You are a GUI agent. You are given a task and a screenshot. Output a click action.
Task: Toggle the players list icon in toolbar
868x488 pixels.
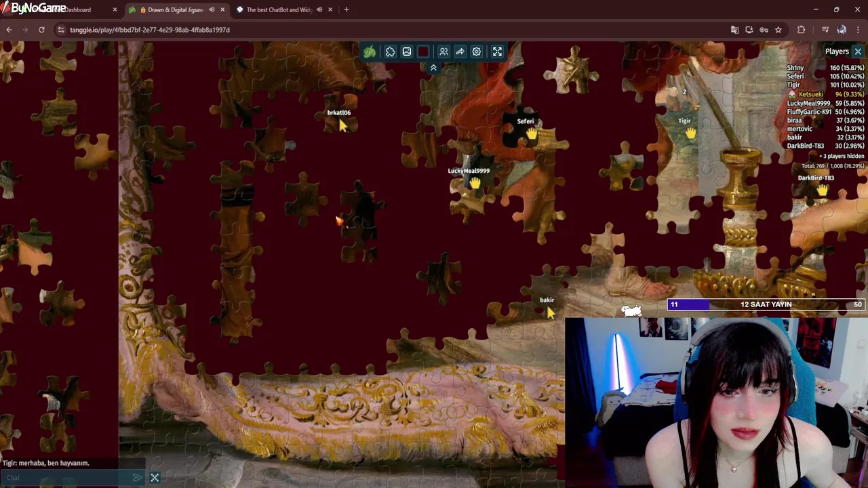coord(443,52)
